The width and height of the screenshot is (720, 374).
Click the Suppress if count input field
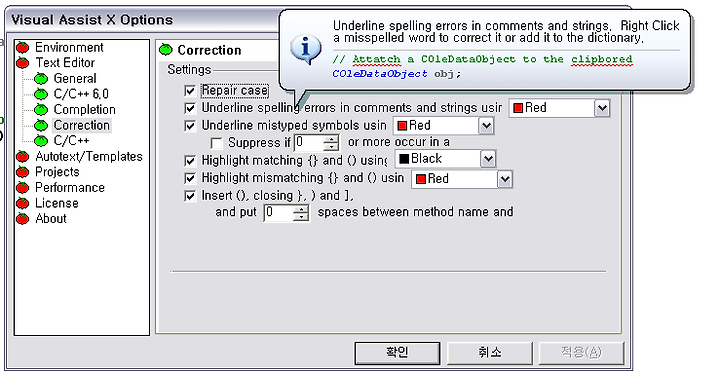[x=309, y=143]
